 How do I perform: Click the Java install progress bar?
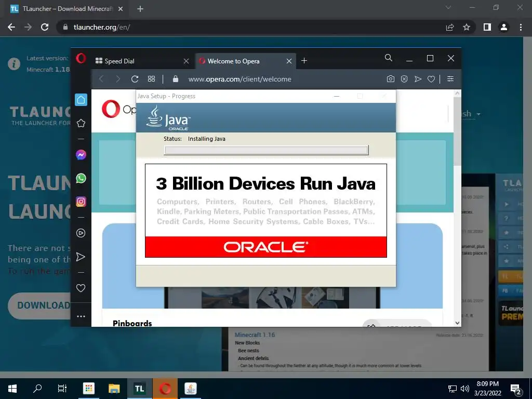tap(267, 150)
